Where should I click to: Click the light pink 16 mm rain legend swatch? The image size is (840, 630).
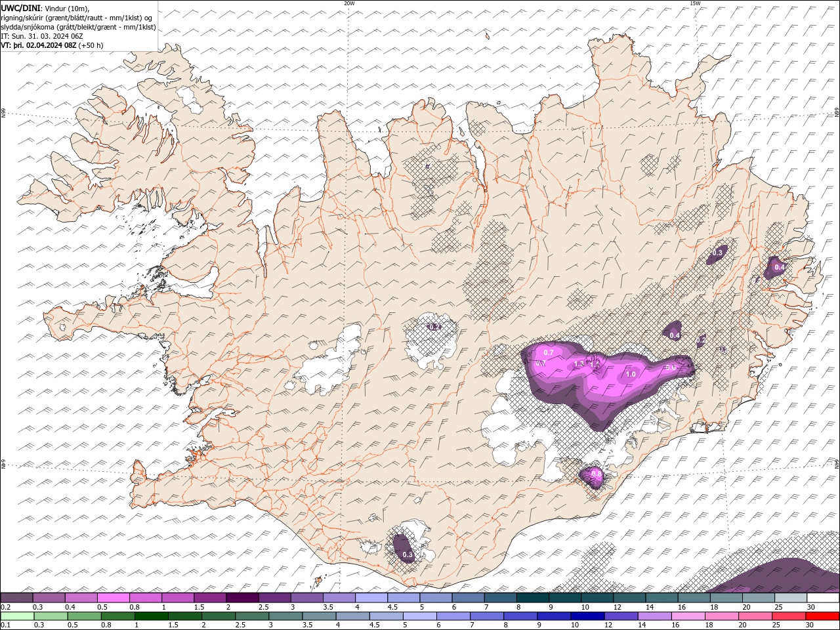[x=688, y=616]
